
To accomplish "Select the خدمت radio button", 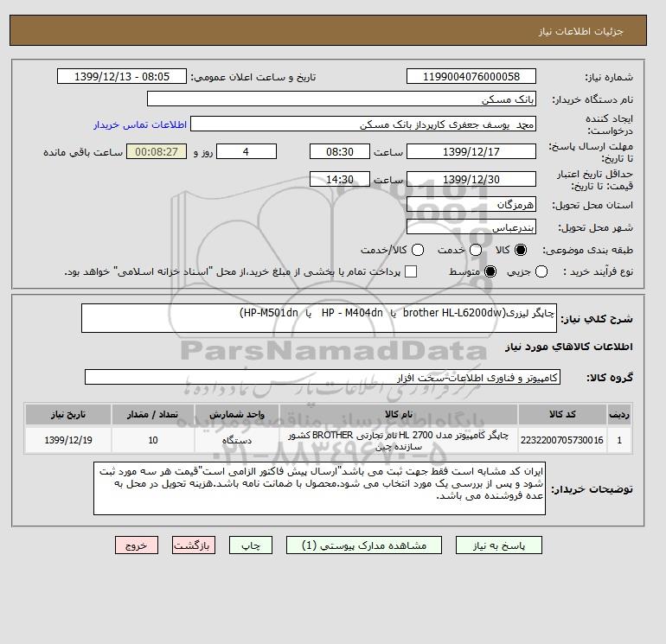I will 476,250.
